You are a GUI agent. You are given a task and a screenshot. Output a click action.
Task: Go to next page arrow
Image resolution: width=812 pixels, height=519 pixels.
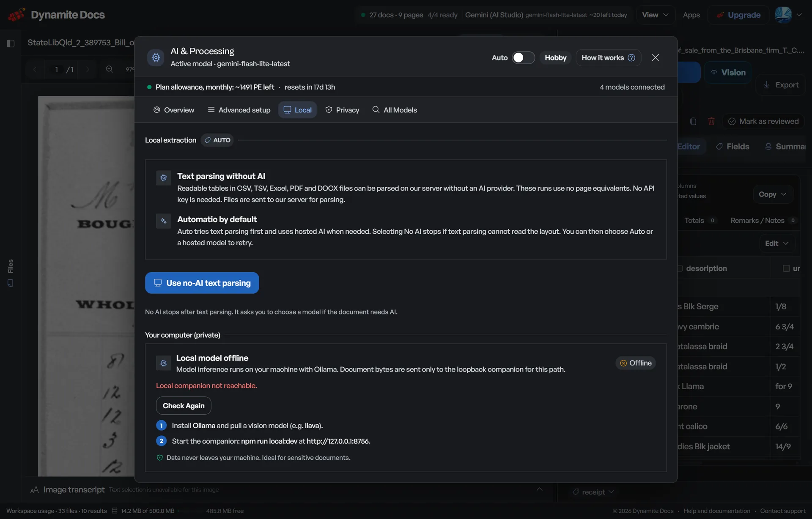click(x=88, y=69)
